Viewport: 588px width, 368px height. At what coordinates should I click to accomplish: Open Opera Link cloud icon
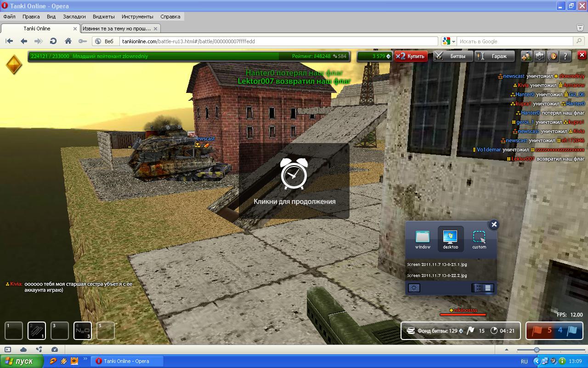[x=23, y=350]
